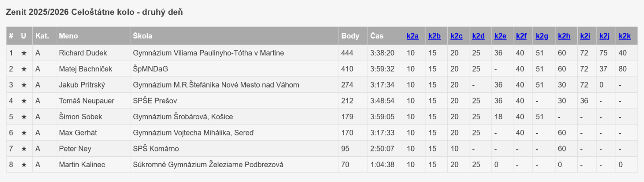
Task: Click the star beside Peter Ney
Action: pyautogui.click(x=24, y=149)
